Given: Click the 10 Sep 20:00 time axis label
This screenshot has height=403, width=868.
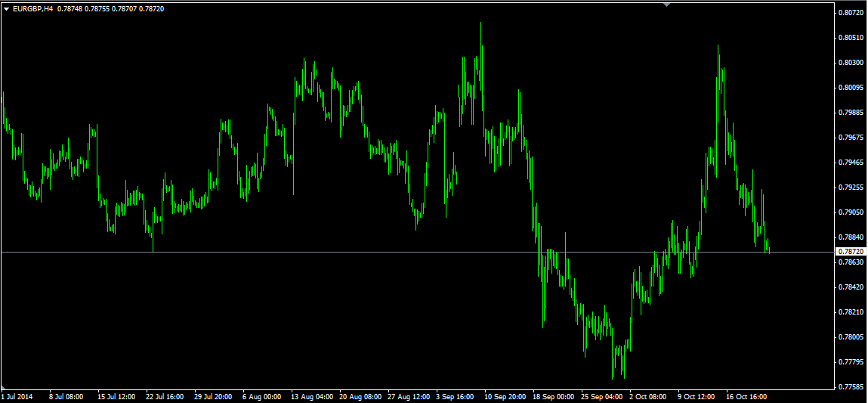Looking at the screenshot, I should pyautogui.click(x=506, y=397).
